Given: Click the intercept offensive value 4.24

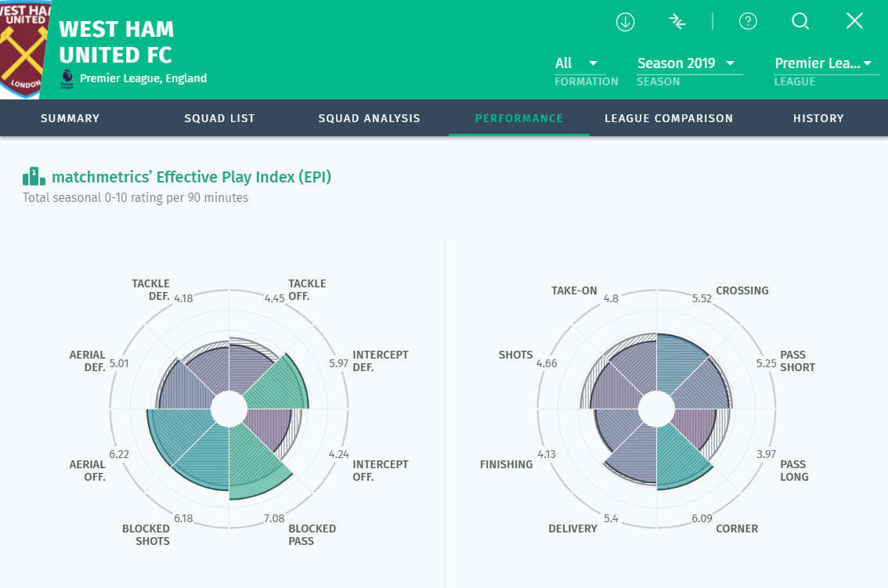Looking at the screenshot, I should [x=338, y=454].
